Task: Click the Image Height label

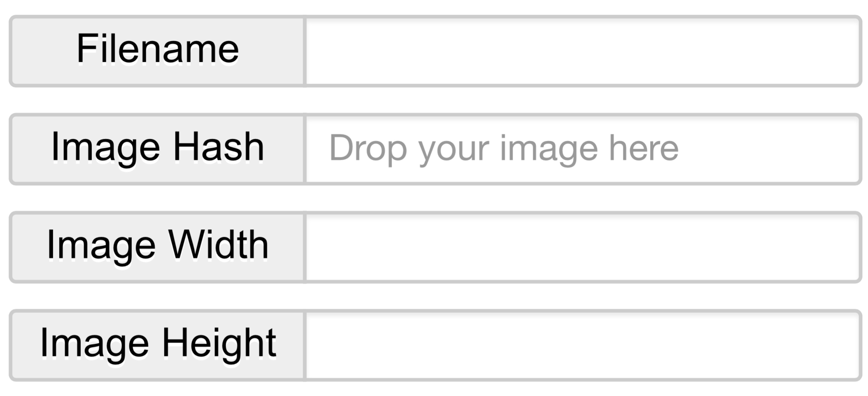Action: point(157,343)
